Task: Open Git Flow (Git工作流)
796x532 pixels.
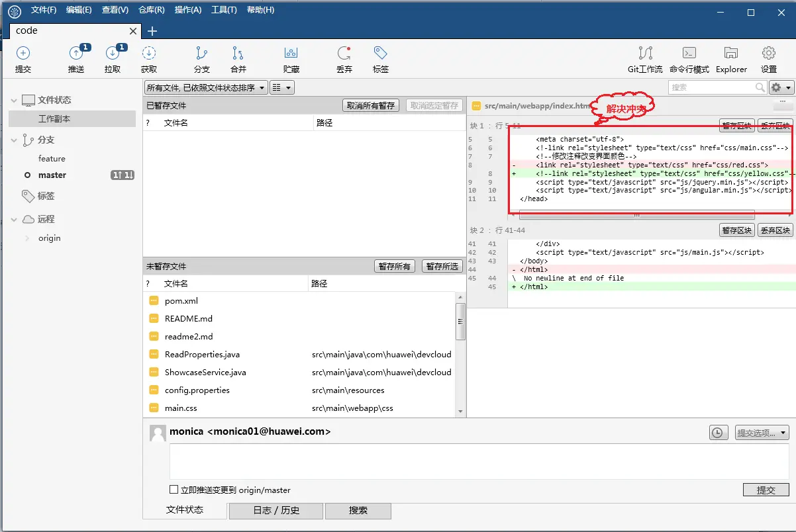Action: click(645, 54)
